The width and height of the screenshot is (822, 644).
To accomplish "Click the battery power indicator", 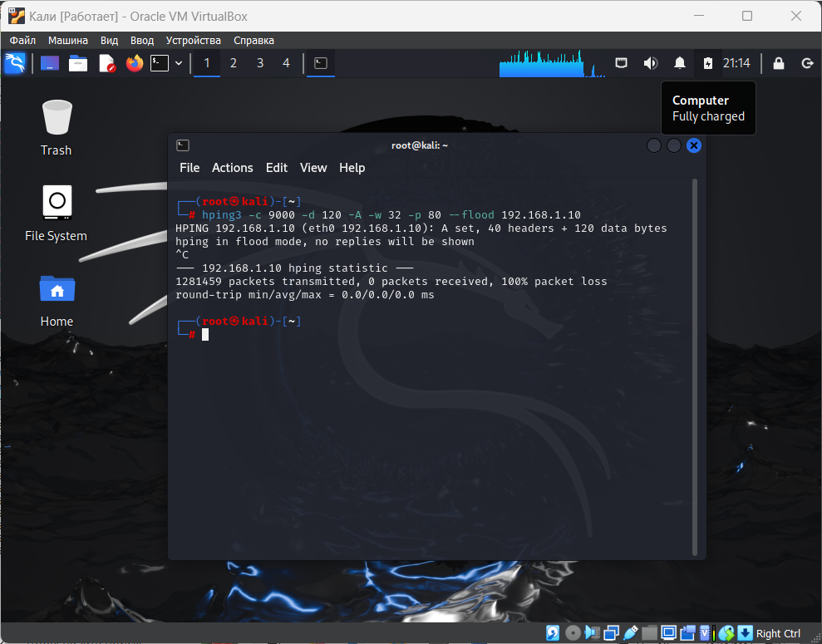I will coord(707,63).
